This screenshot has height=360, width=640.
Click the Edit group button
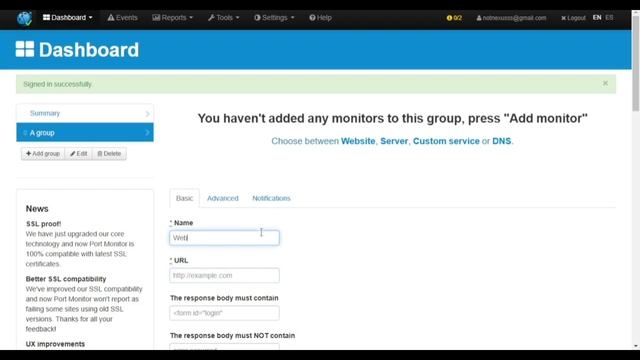tap(79, 153)
